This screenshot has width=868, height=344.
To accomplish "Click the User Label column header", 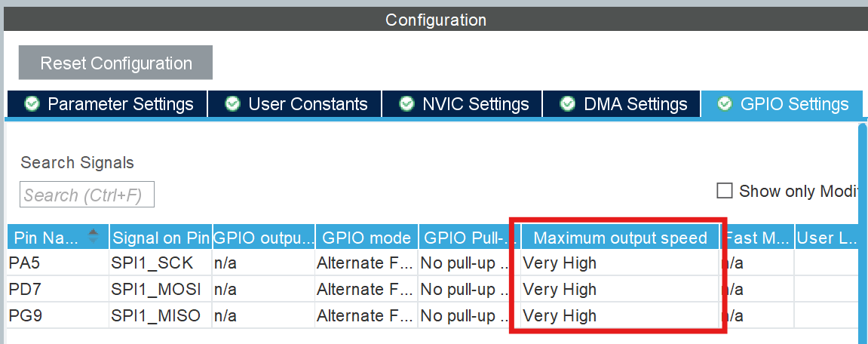I will [x=828, y=238].
